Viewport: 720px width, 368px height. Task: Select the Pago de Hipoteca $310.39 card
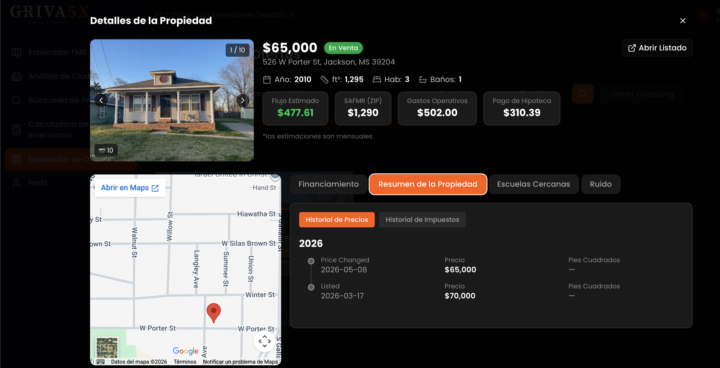(x=522, y=108)
